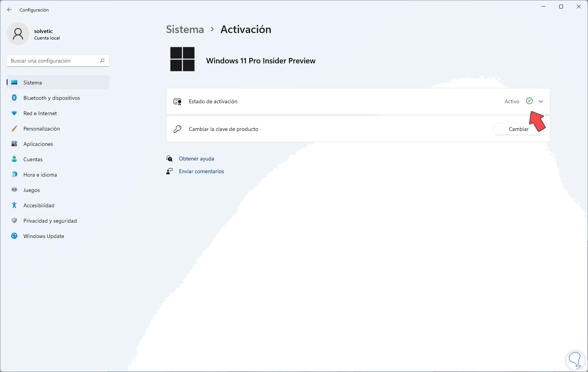Open Bluetooth y dispositivos settings
588x372 pixels.
tap(58, 98)
